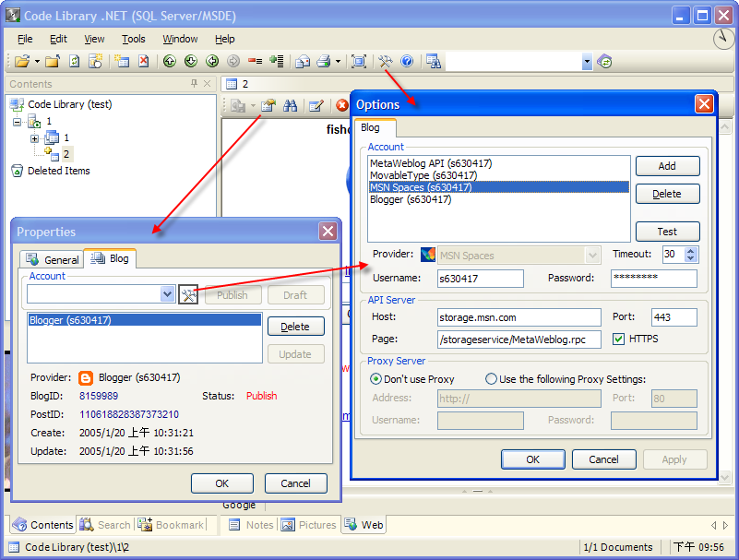The height and width of the screenshot is (560, 739).
Task: Open account options tools icon in Properties dialog
Action: pos(188,294)
